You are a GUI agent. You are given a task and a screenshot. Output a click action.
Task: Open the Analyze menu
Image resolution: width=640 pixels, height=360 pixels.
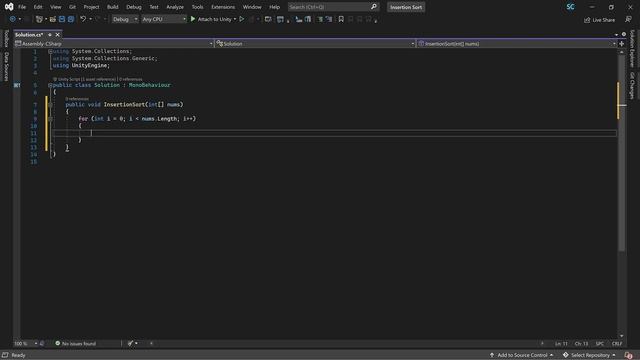tap(175, 7)
